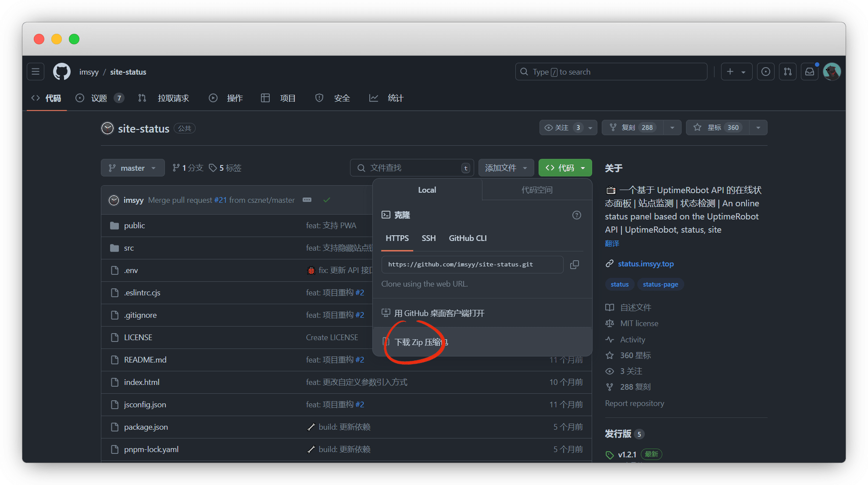Click the v1.2.1 release tag icon
868x485 pixels.
coord(609,455)
